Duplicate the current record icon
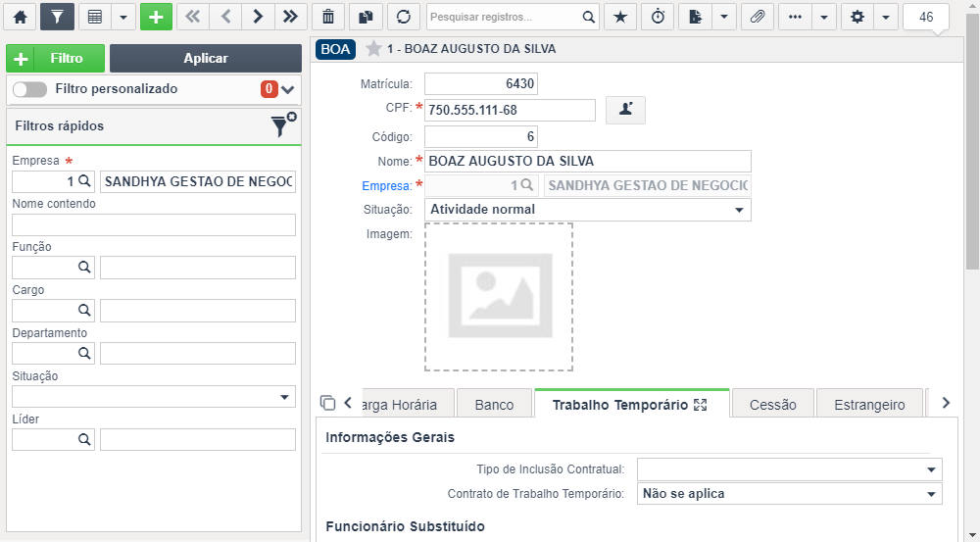This screenshot has height=542, width=980. 366,17
